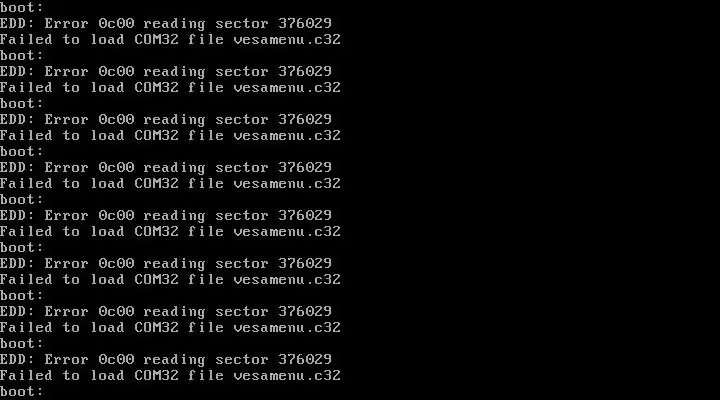Click the third Failed to load COM32 line
The width and height of the screenshot is (720, 400).
(x=170, y=135)
